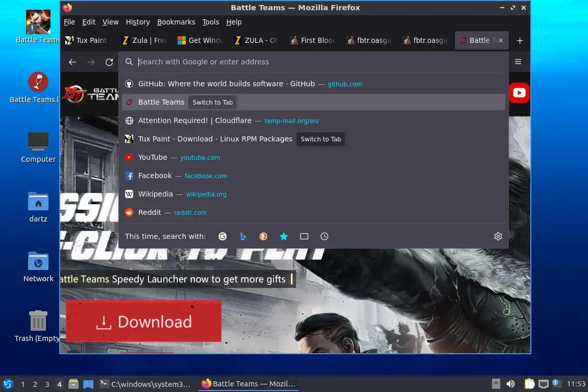The width and height of the screenshot is (588, 392).
Task: Click the Speedy Launcher gifts banner
Action: pyautogui.click(x=178, y=279)
